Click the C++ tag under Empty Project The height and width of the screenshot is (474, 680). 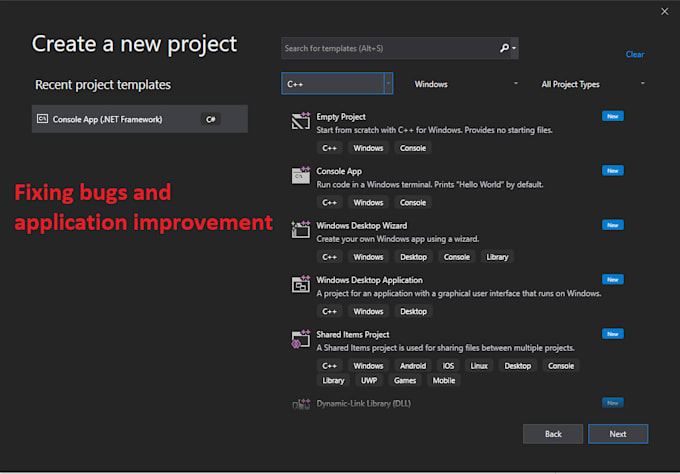[x=329, y=148]
